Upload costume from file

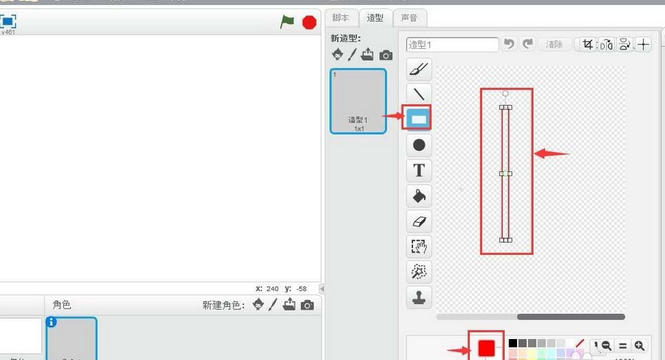(x=367, y=54)
